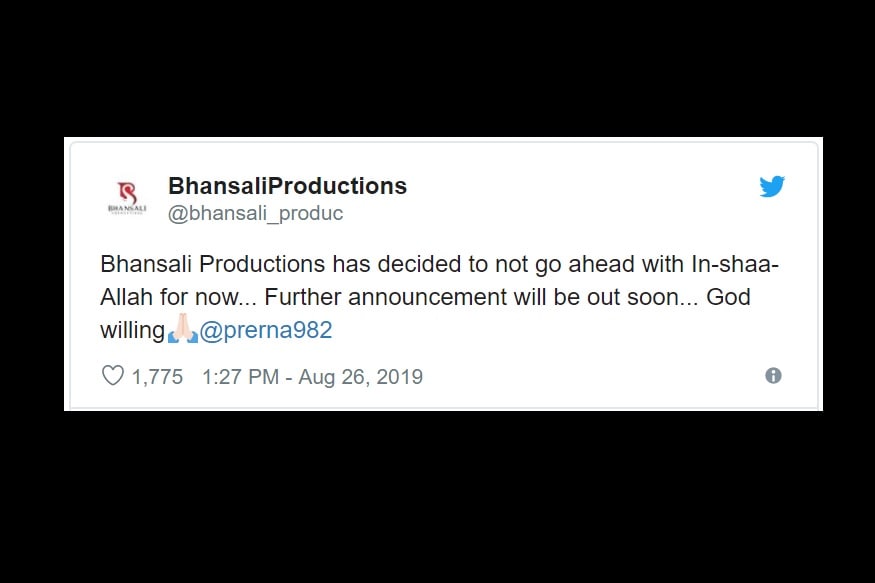This screenshot has width=875, height=583.
Task: Open the @prerna982 mention link
Action: 266,330
